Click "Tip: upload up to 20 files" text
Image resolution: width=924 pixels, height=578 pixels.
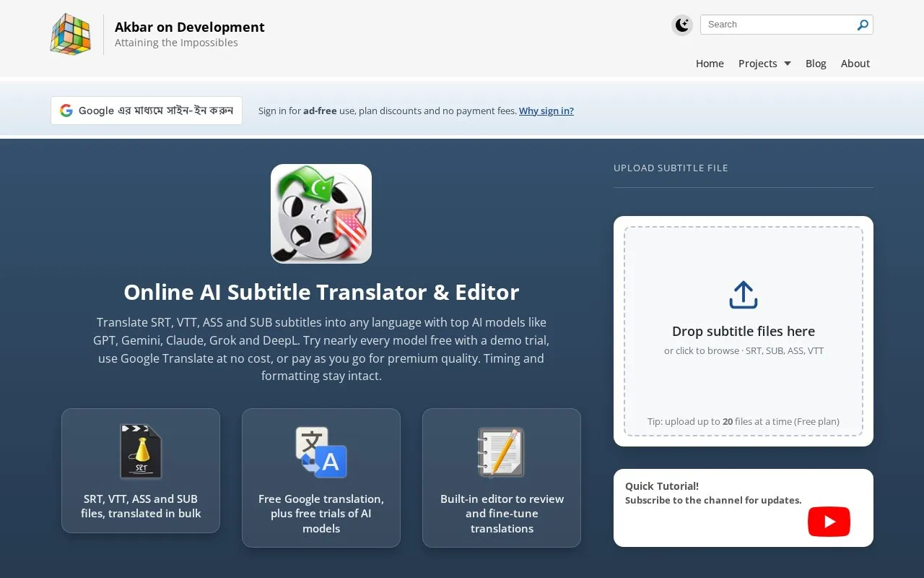pyautogui.click(x=744, y=421)
